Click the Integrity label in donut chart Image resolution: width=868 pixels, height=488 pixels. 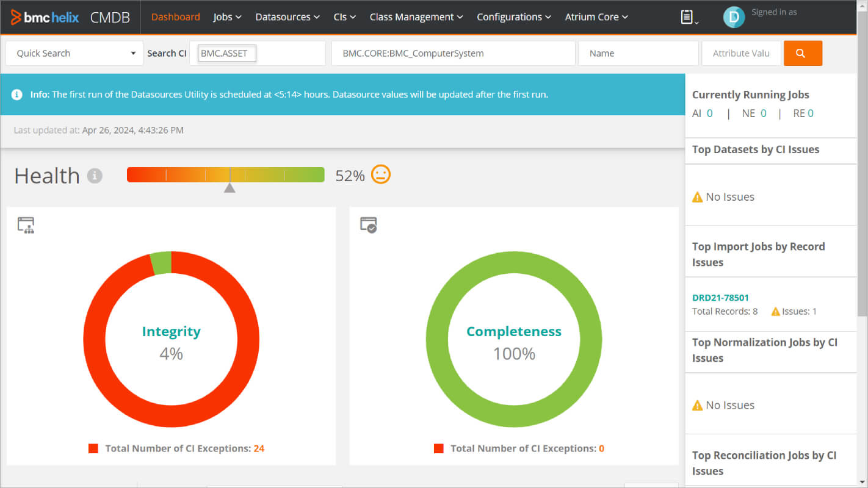pos(171,331)
